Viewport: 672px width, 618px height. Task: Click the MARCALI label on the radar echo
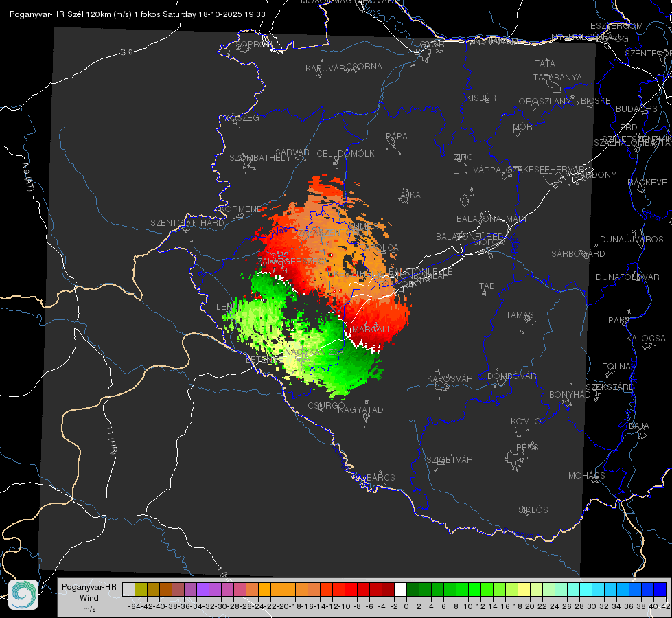tap(371, 329)
